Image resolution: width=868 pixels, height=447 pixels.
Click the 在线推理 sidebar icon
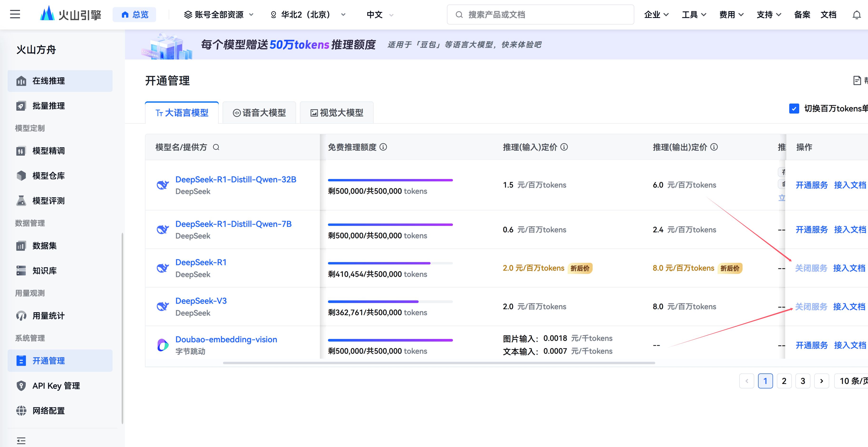[21, 81]
